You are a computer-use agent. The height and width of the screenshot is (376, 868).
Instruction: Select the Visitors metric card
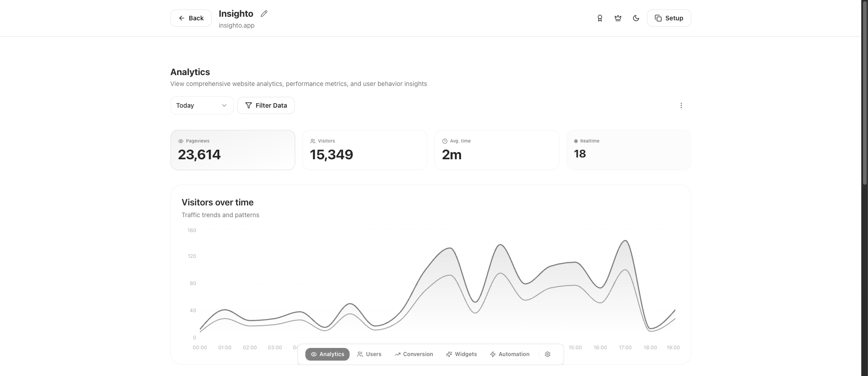click(x=364, y=150)
